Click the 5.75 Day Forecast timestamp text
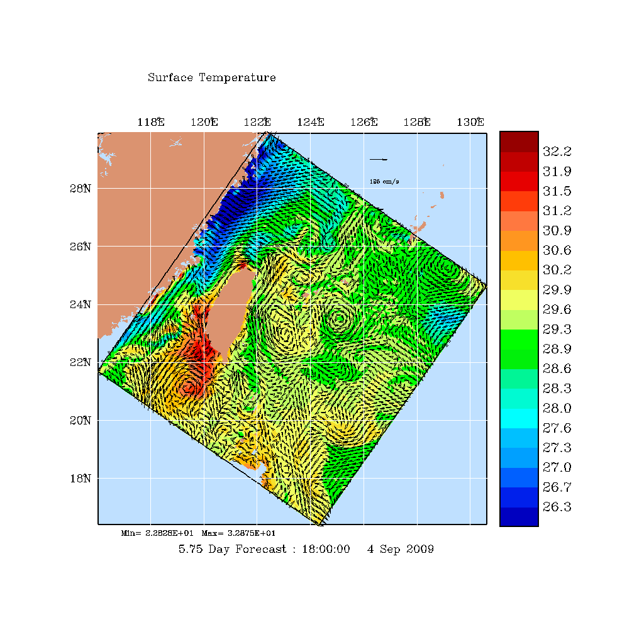The height and width of the screenshot is (644, 644). click(306, 549)
